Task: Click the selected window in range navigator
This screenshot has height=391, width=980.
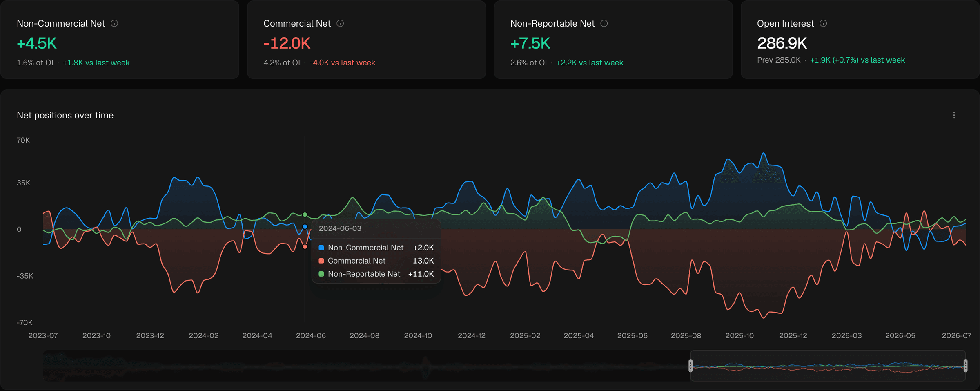Action: pyautogui.click(x=828, y=366)
